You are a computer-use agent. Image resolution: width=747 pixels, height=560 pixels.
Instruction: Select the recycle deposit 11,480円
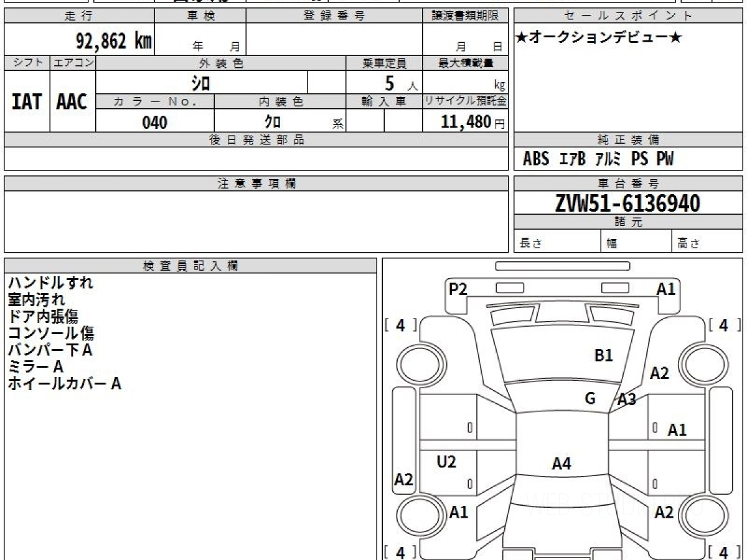point(472,122)
